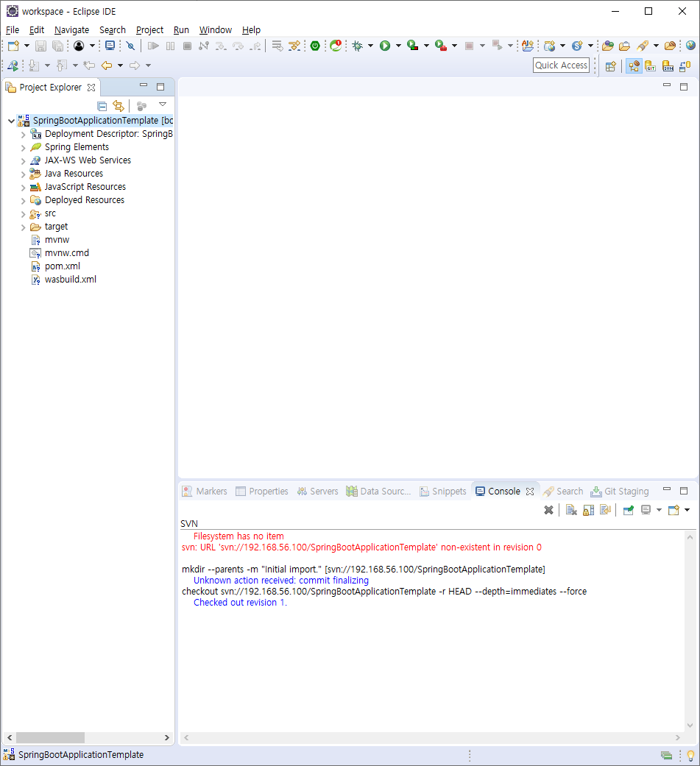Image resolution: width=700 pixels, height=766 pixels.
Task: Click the Open Console icon
Action: [x=674, y=510]
